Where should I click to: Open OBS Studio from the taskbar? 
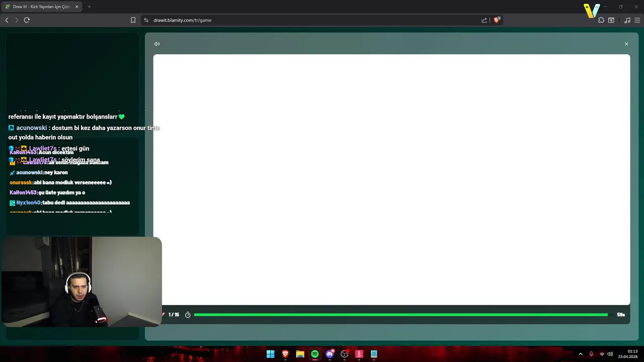point(345,354)
